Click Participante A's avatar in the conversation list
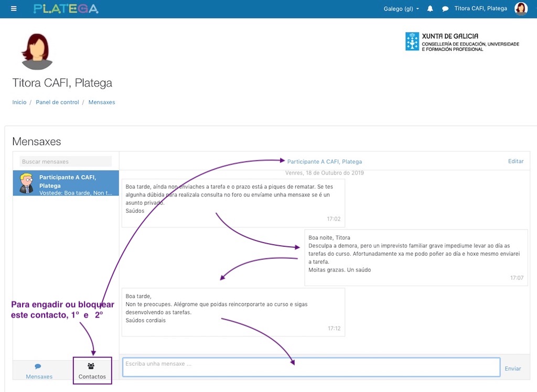The height and width of the screenshot is (392, 537). (26, 183)
